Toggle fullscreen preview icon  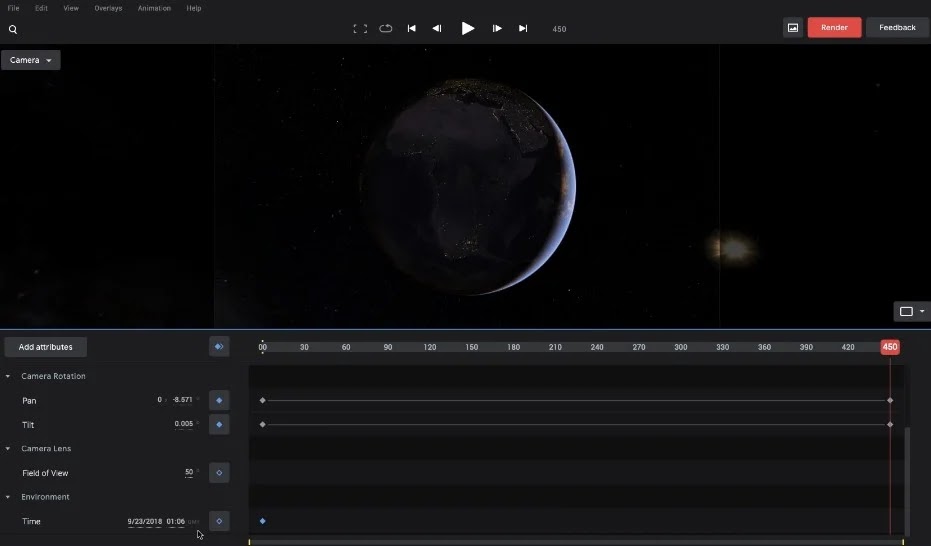360,29
